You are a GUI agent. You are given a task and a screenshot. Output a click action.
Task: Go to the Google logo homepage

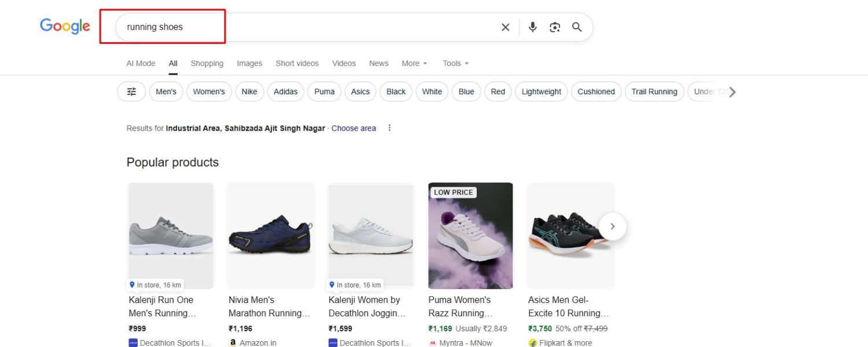pyautogui.click(x=65, y=26)
